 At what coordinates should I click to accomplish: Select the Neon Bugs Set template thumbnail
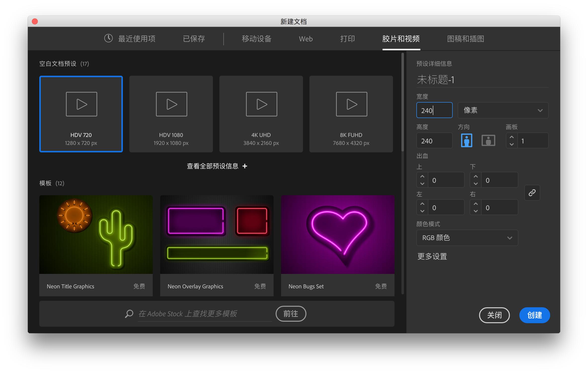tap(338, 234)
